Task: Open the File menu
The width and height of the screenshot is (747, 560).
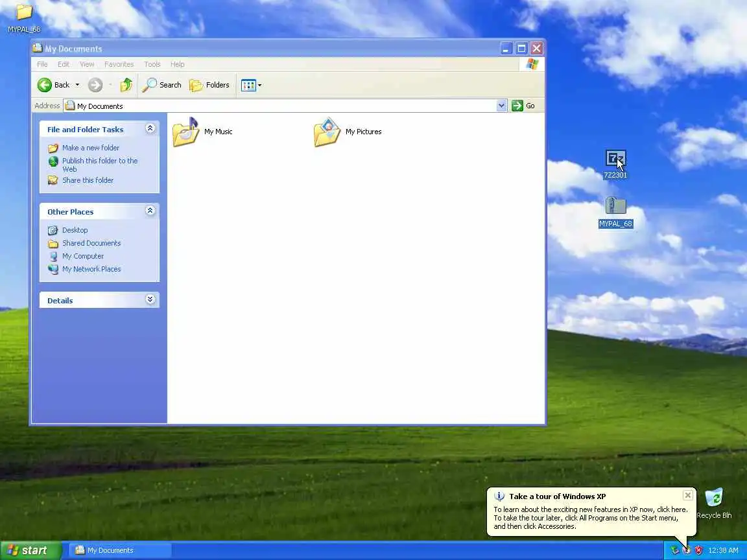Action: 42,64
